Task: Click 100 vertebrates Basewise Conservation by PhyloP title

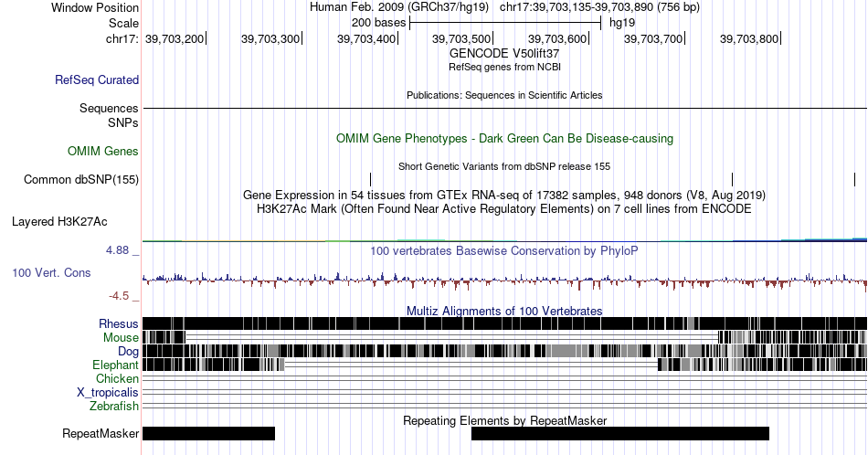Action: point(504,250)
